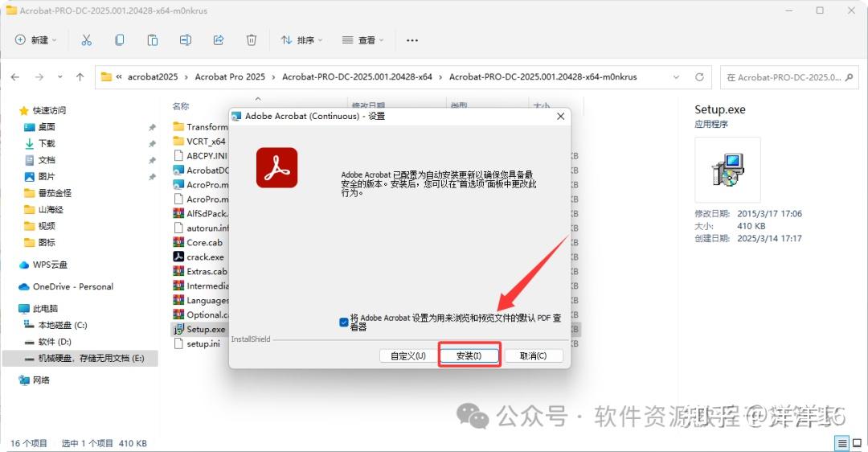Select the Transforms folder in file list

(x=200, y=127)
